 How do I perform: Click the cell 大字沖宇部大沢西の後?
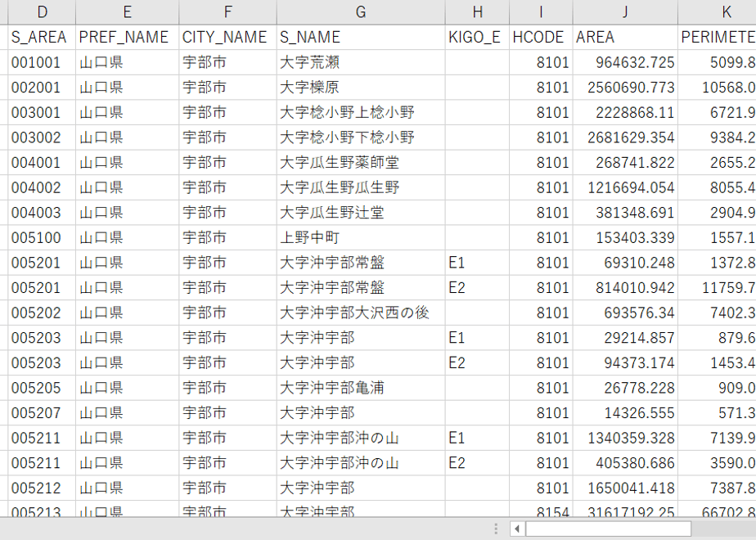click(361, 313)
